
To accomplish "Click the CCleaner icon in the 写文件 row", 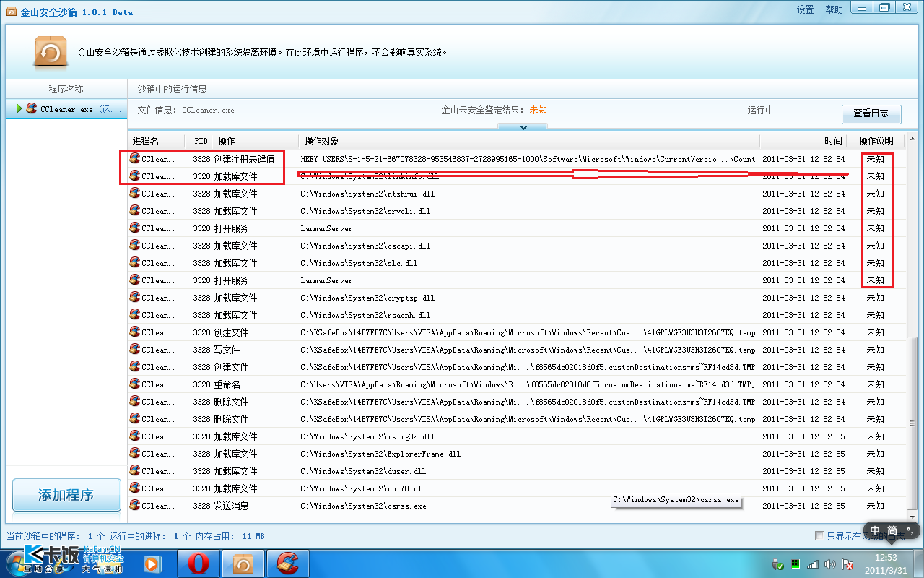I will [134, 349].
